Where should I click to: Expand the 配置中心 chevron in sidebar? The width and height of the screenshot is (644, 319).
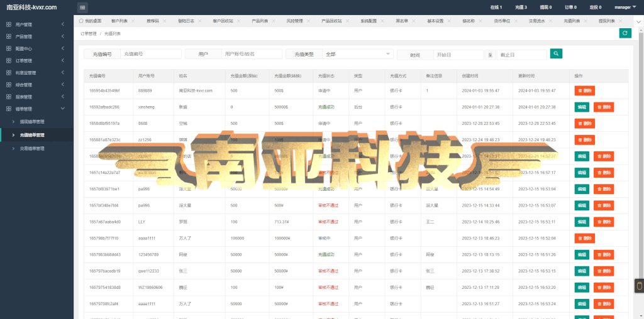click(63, 48)
